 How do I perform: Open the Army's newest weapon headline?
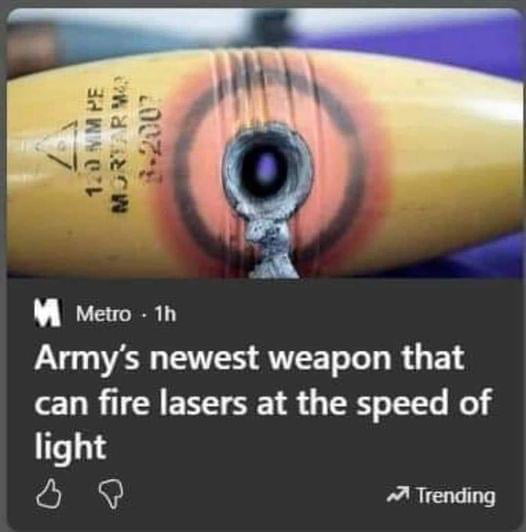click(x=263, y=403)
